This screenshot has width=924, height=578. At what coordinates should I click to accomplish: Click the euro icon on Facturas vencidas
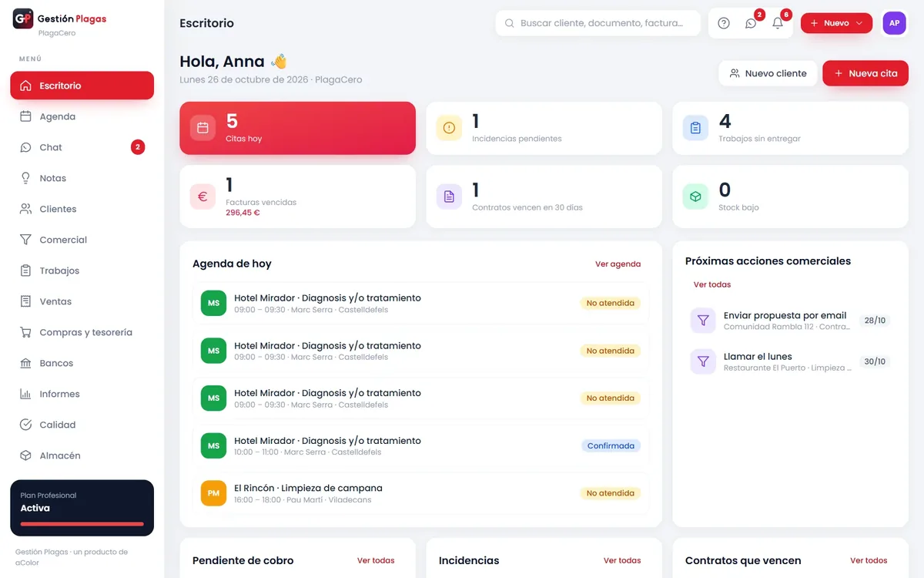203,197
